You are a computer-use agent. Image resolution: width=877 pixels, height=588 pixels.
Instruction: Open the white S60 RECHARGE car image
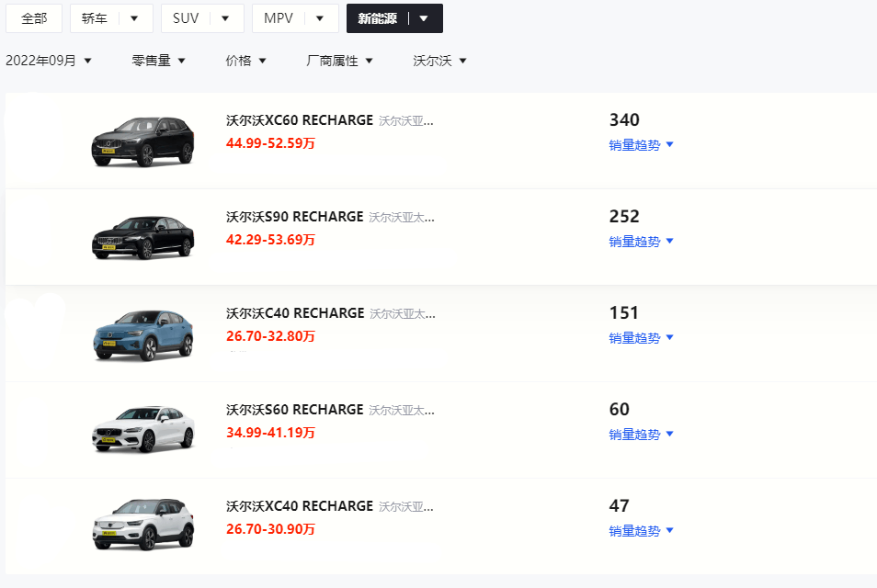tap(143, 429)
